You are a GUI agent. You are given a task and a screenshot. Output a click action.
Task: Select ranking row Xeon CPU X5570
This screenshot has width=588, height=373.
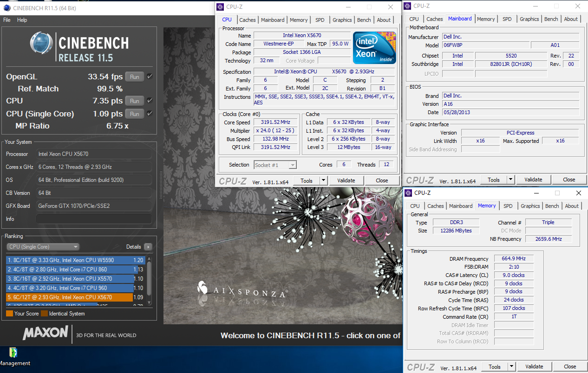click(x=76, y=279)
